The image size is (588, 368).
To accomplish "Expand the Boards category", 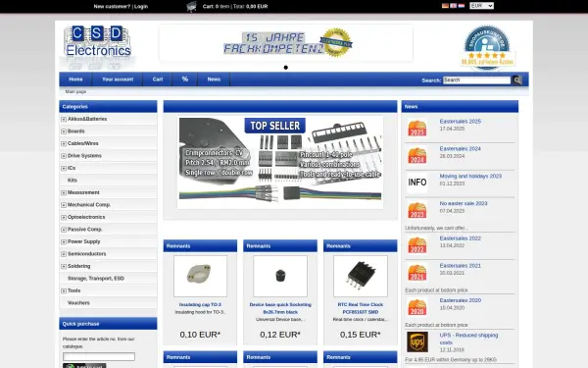I will coord(64,131).
